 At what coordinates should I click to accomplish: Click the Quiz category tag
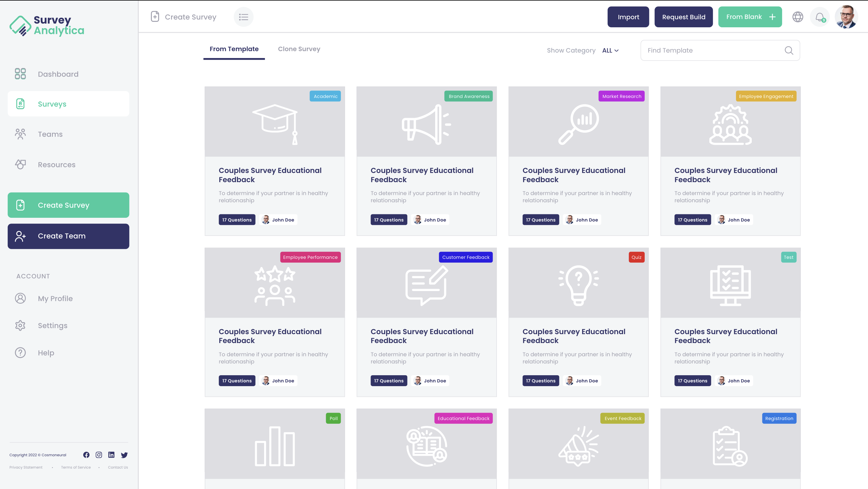pos(637,257)
